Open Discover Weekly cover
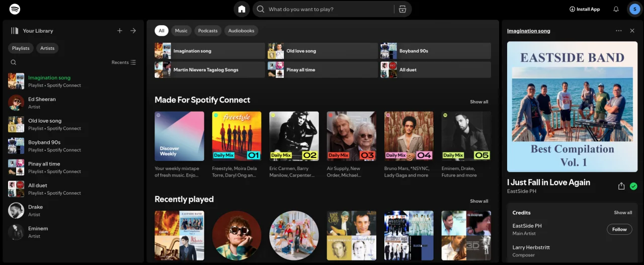 click(179, 136)
